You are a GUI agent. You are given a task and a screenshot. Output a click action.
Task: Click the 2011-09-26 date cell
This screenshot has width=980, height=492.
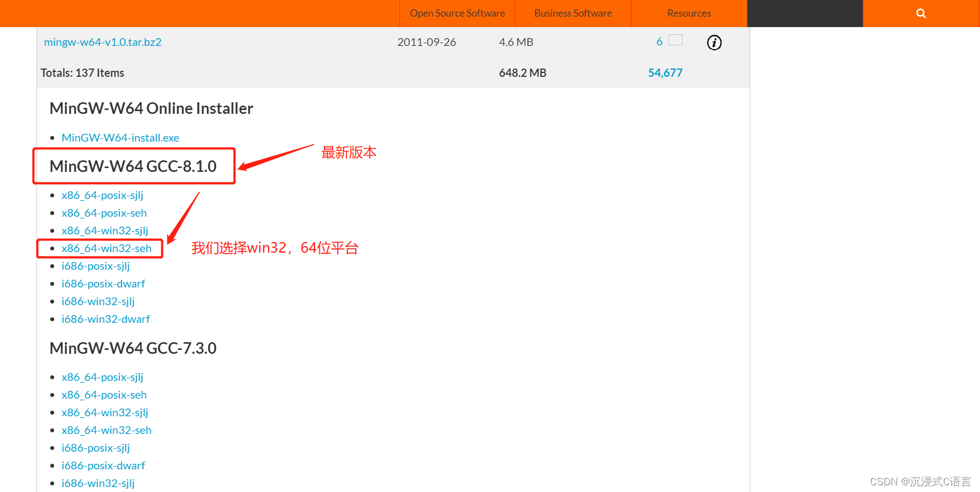(426, 42)
